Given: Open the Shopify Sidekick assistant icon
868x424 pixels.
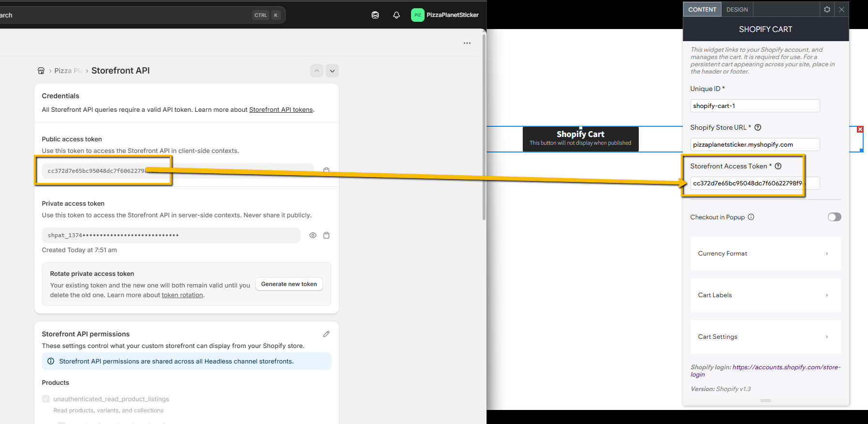Looking at the screenshot, I should point(375,15).
